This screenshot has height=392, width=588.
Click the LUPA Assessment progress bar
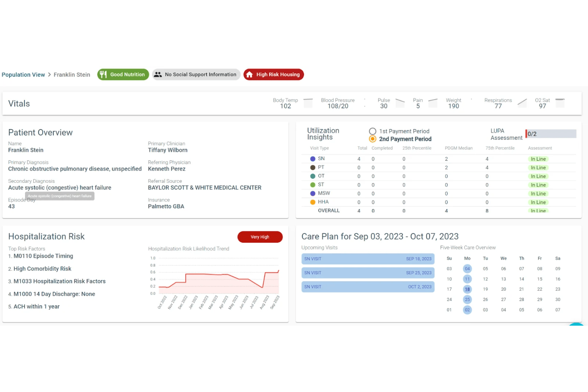(x=551, y=134)
